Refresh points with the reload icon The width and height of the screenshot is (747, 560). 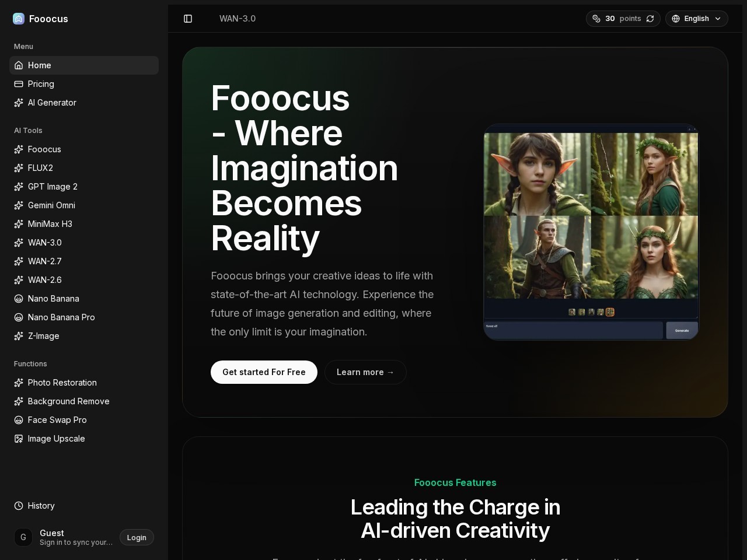pos(650,19)
